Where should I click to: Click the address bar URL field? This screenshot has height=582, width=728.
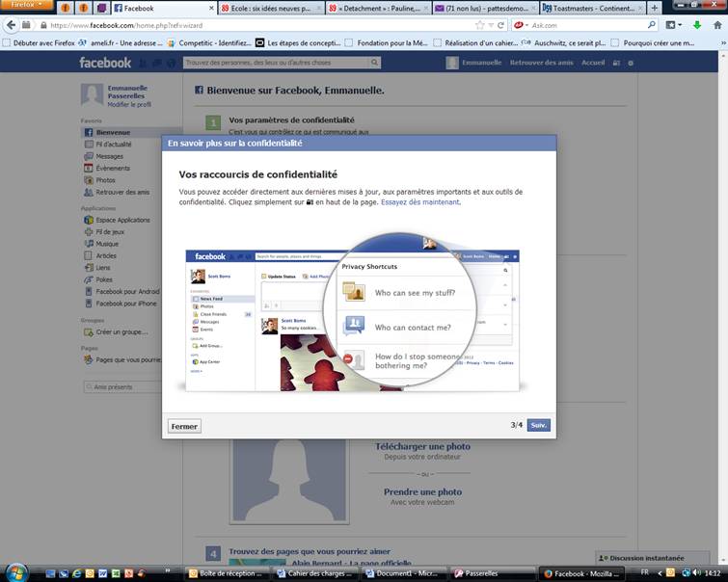click(x=260, y=25)
